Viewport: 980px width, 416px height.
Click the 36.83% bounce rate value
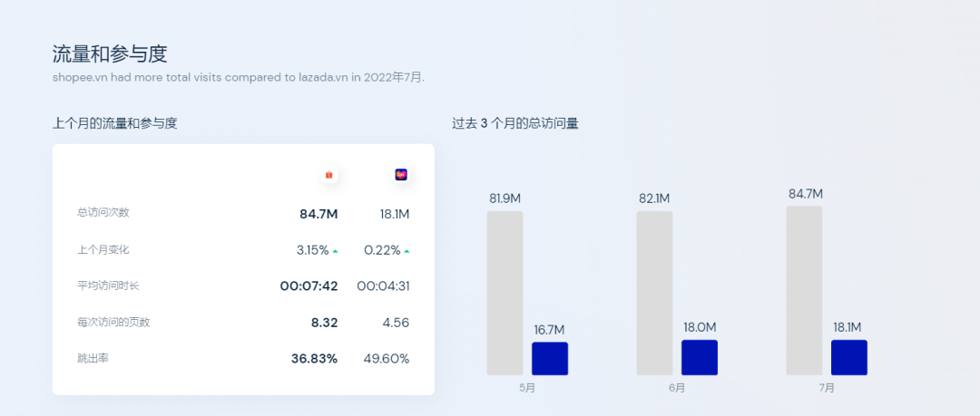pyautogui.click(x=314, y=359)
